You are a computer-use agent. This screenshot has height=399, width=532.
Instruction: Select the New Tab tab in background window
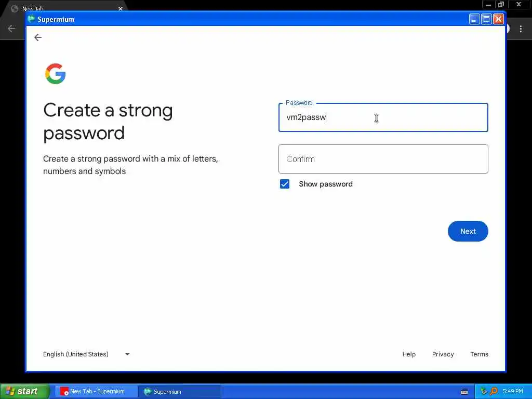(64, 8)
